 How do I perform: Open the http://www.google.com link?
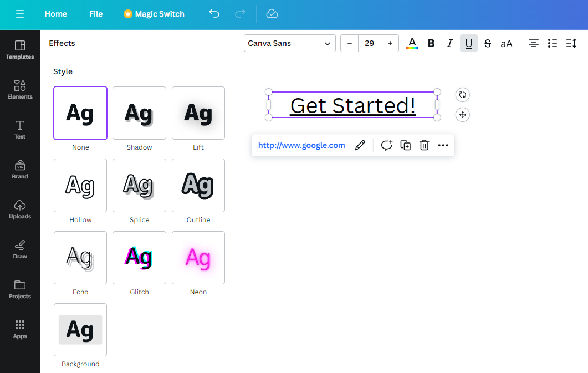tap(301, 145)
